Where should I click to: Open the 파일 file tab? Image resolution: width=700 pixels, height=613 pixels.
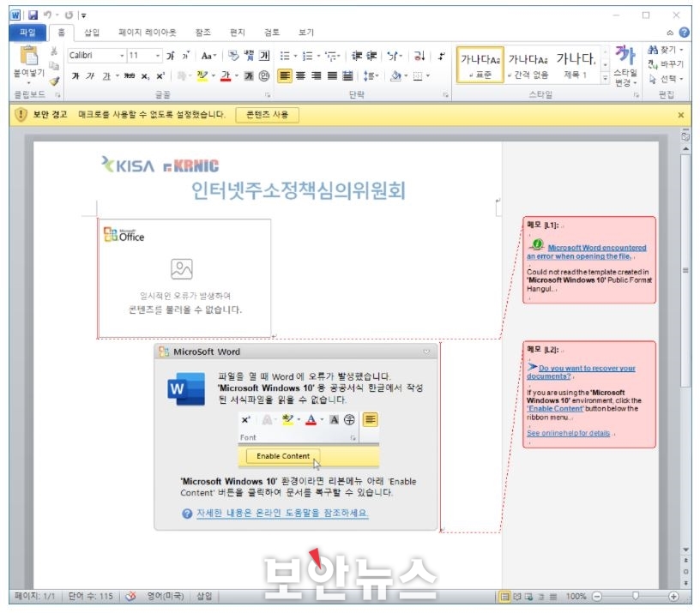27,32
